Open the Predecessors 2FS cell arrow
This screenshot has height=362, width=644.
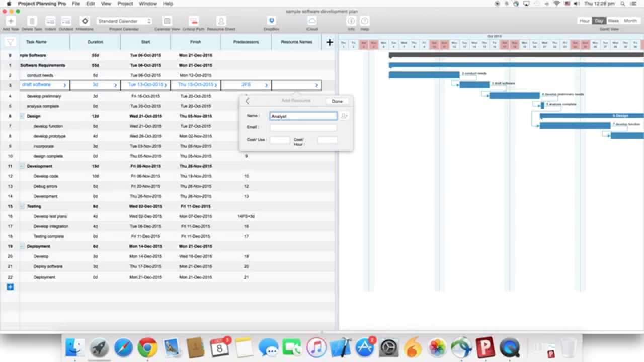(x=266, y=85)
